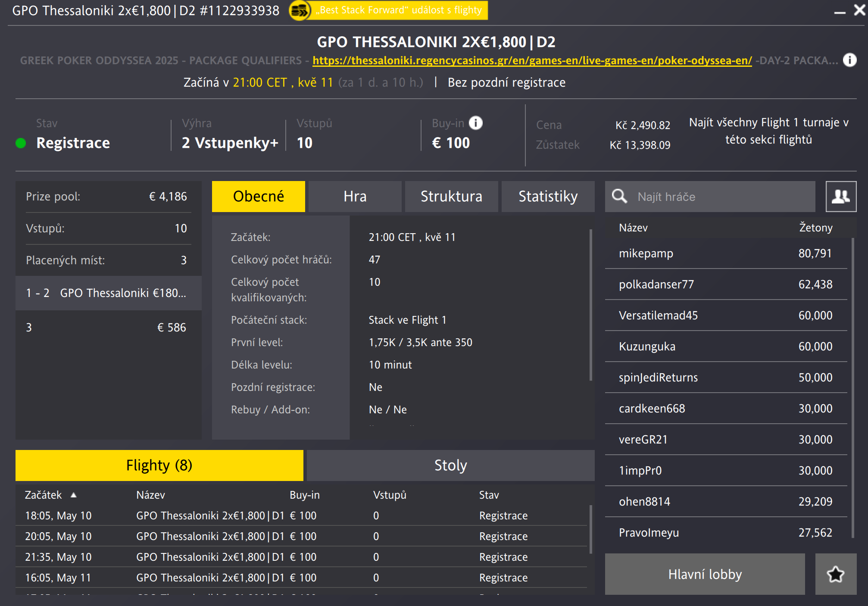Click the Hlavní lobby button
The height and width of the screenshot is (606, 868).
coord(705,574)
